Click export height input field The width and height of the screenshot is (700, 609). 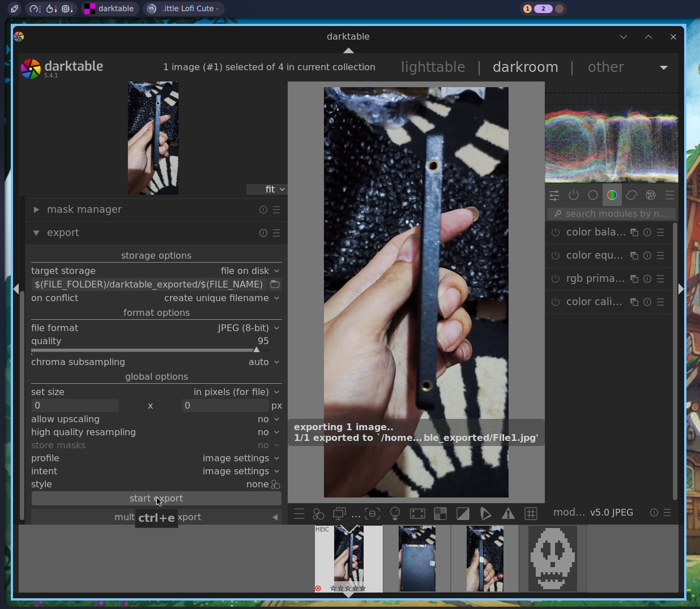[x=225, y=406]
